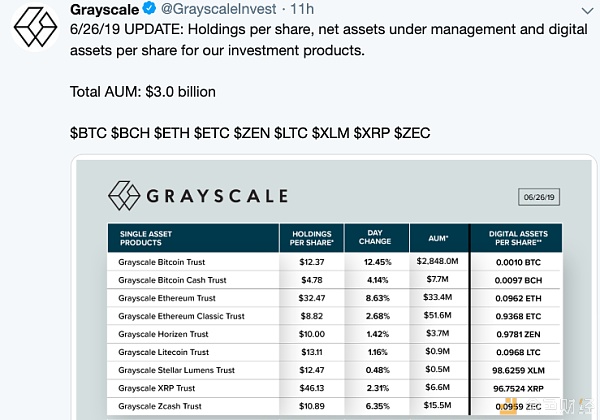Click the Grayscale Bitcoin Trust row

click(335, 262)
